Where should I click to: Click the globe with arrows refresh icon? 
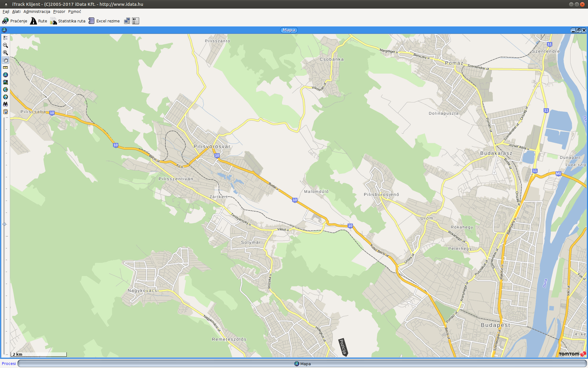5,89
